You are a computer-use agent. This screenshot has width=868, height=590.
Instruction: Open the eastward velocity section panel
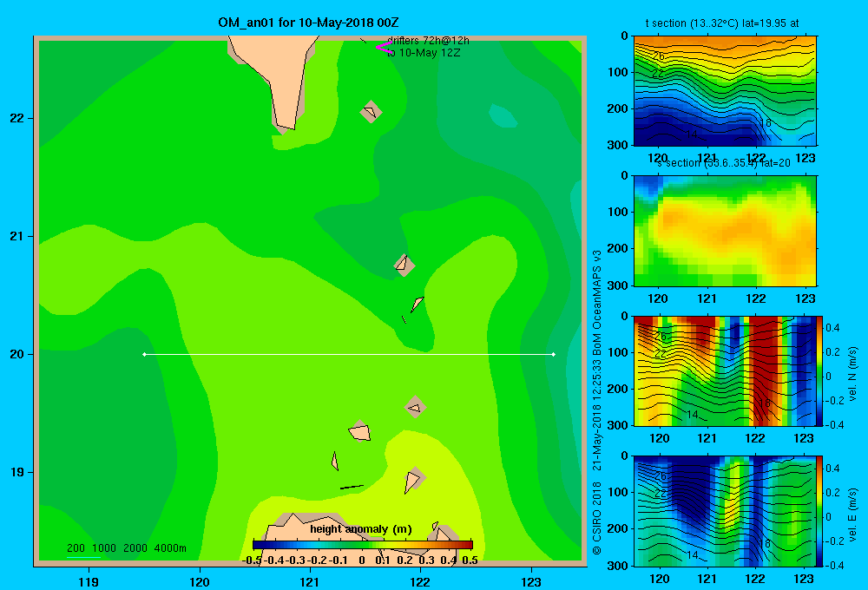[x=725, y=511]
